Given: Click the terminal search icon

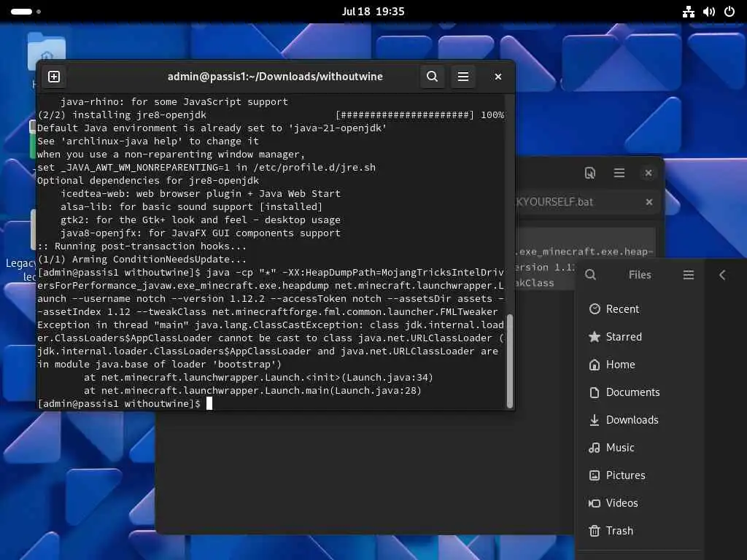Looking at the screenshot, I should click(x=432, y=77).
